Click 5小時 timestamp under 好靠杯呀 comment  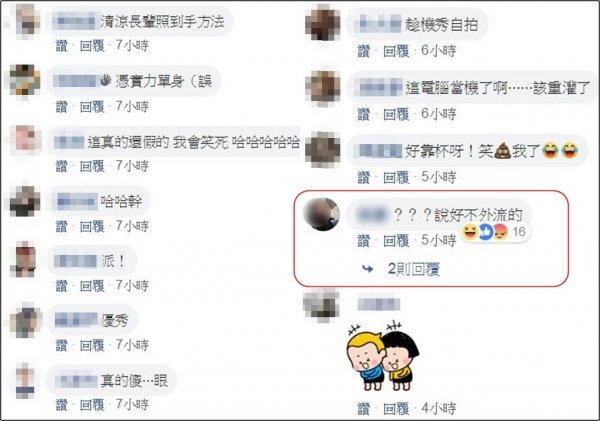pyautogui.click(x=439, y=177)
